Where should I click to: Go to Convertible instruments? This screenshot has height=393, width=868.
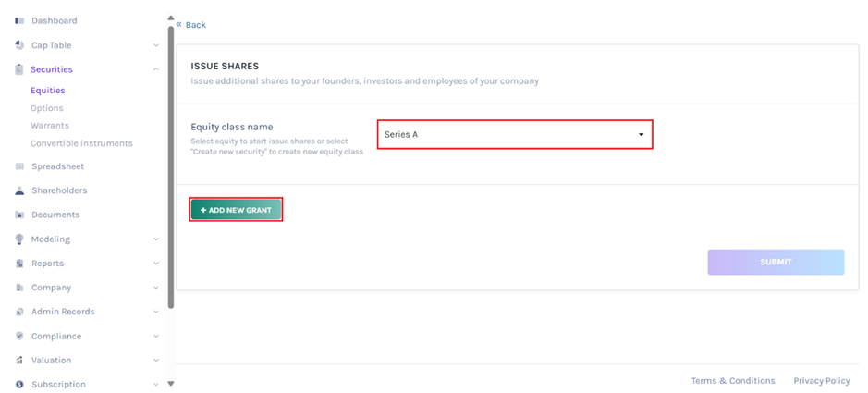click(x=81, y=143)
